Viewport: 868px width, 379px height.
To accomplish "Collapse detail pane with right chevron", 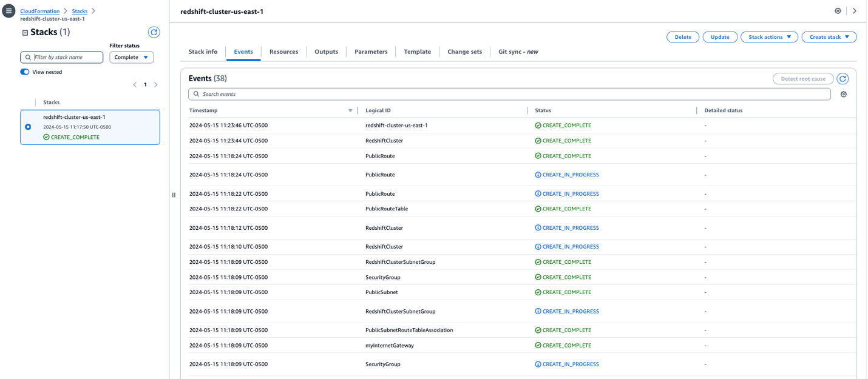I will tap(855, 11).
